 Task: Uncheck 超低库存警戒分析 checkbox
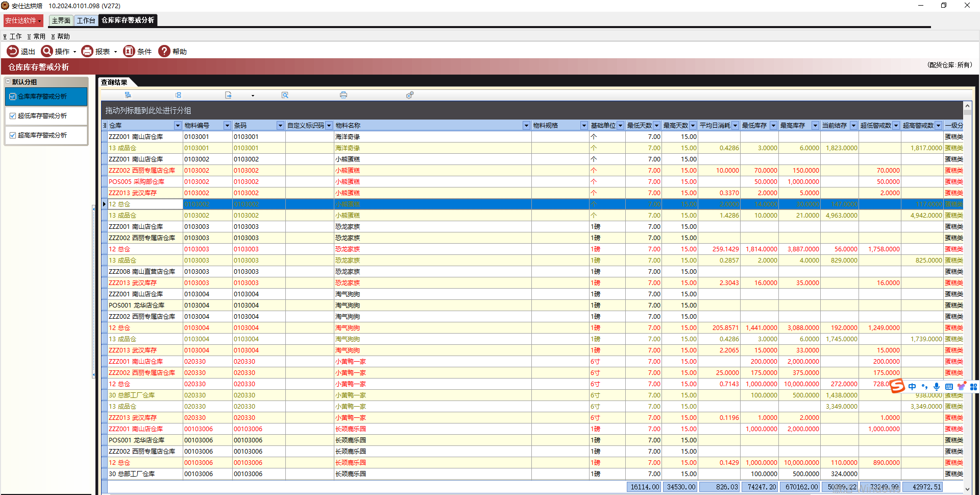pos(13,116)
